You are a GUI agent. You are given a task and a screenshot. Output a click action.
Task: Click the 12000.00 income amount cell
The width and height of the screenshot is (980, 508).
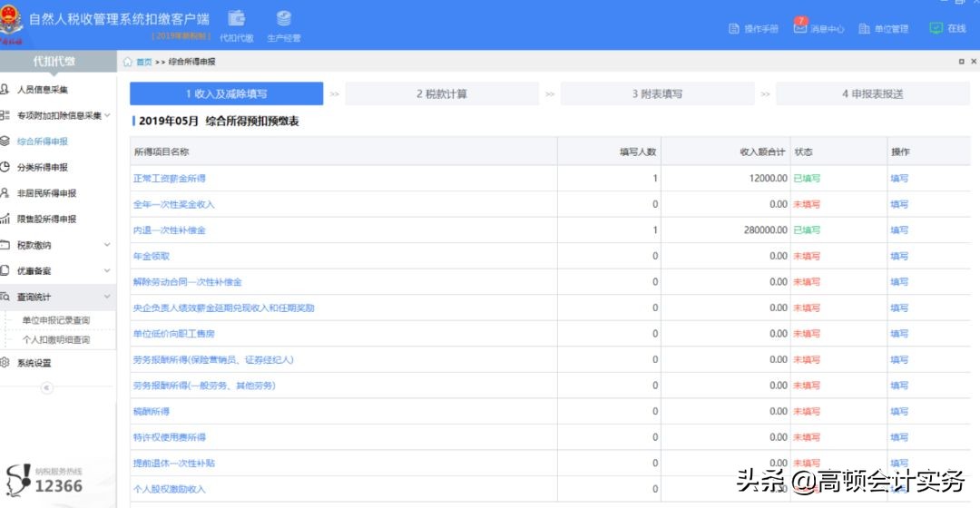pos(769,178)
